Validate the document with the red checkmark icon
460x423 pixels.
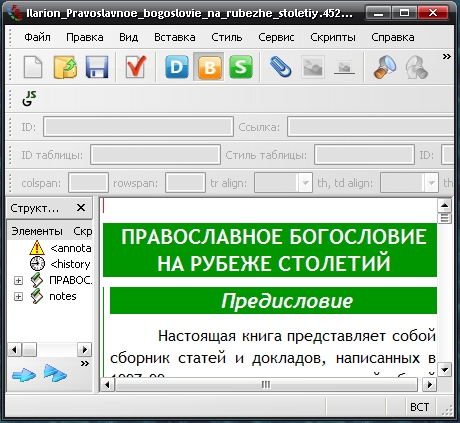[x=136, y=67]
